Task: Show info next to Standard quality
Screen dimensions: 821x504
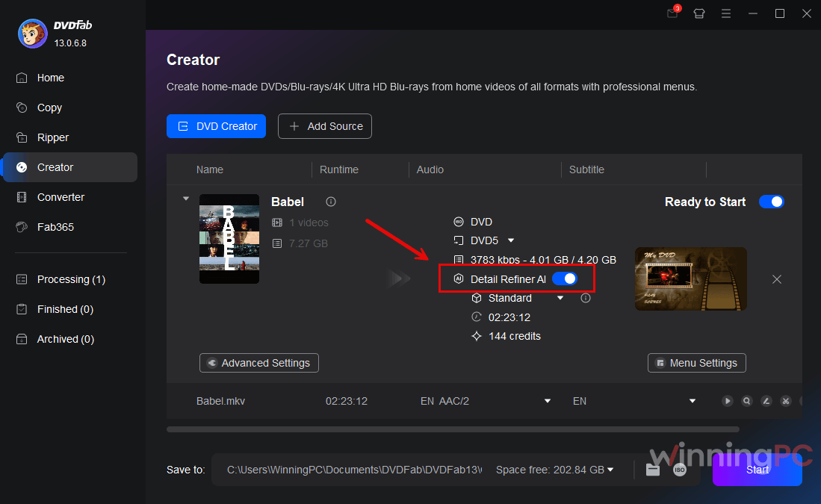Action: pyautogui.click(x=586, y=298)
